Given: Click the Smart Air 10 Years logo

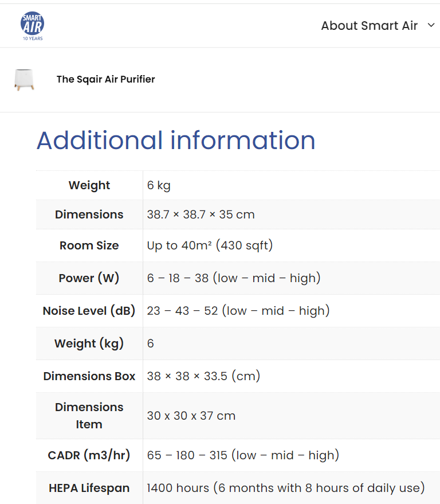Looking at the screenshot, I should click(32, 26).
